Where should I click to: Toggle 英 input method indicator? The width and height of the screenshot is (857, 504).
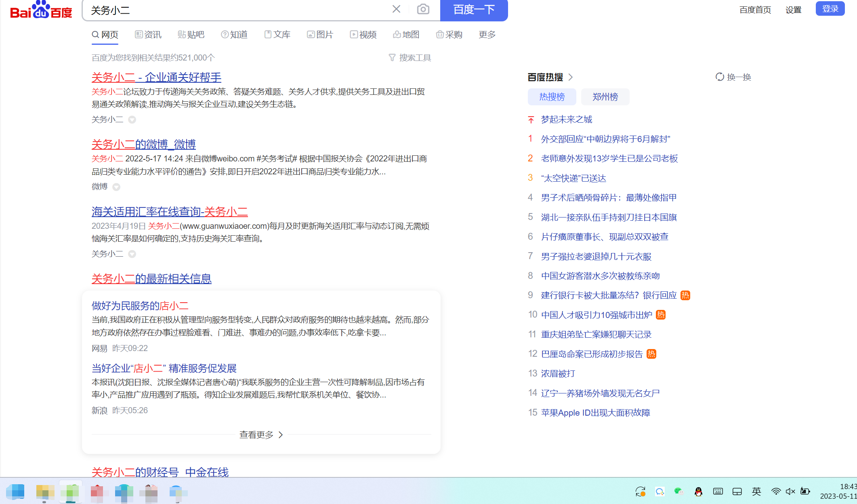756,491
